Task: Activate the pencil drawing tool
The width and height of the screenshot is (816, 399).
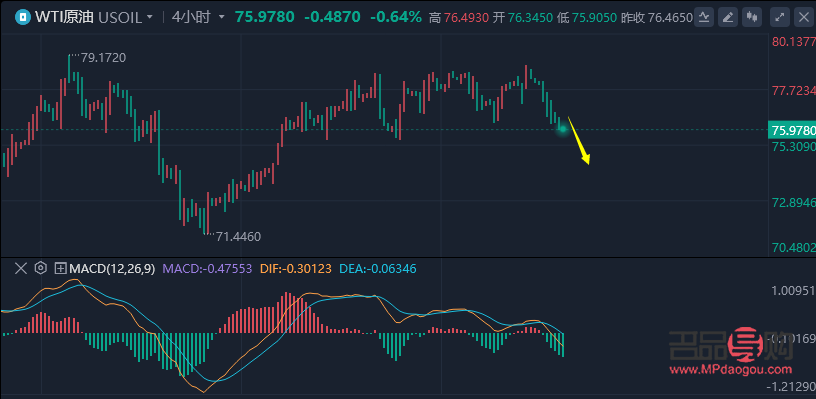Action: 729,17
